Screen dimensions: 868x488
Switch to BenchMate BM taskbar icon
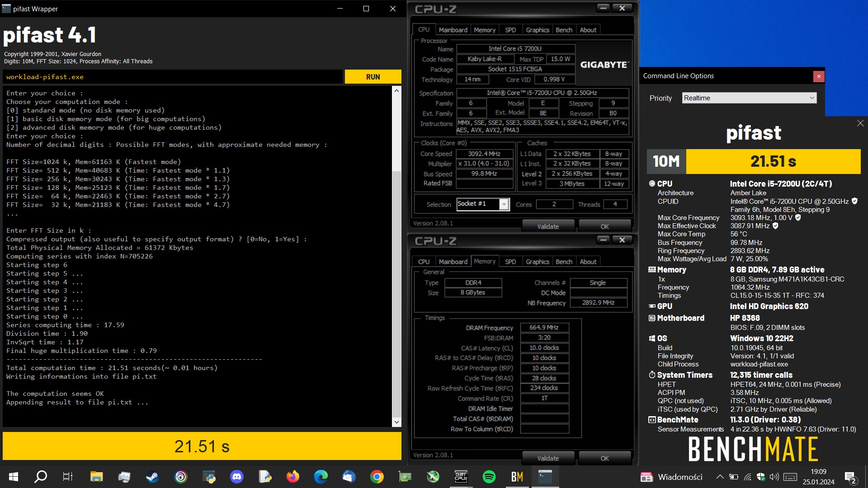click(517, 477)
